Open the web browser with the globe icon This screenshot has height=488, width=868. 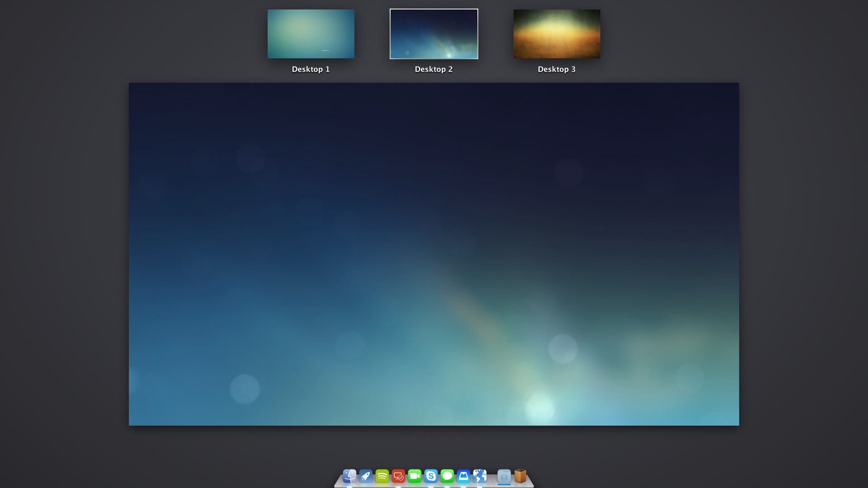tap(480, 476)
